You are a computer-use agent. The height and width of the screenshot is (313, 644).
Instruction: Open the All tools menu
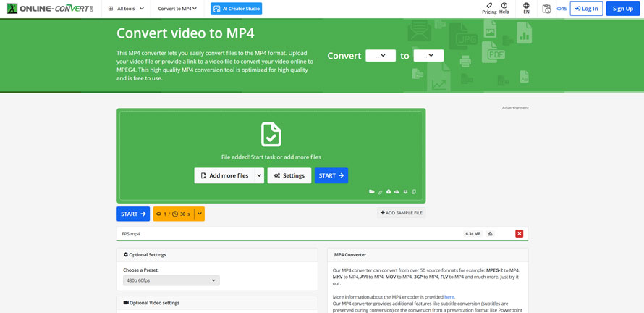[126, 9]
